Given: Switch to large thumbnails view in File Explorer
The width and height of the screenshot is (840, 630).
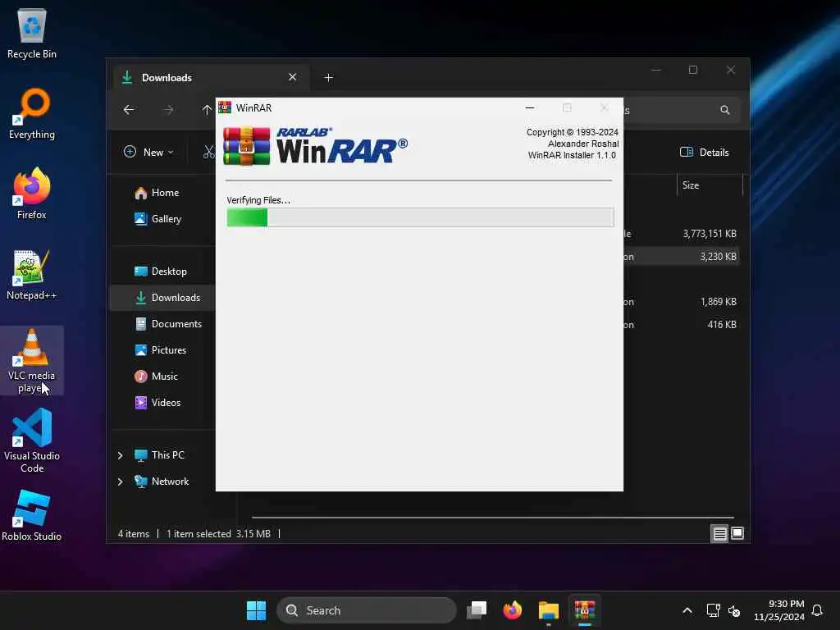Looking at the screenshot, I should tap(737, 533).
